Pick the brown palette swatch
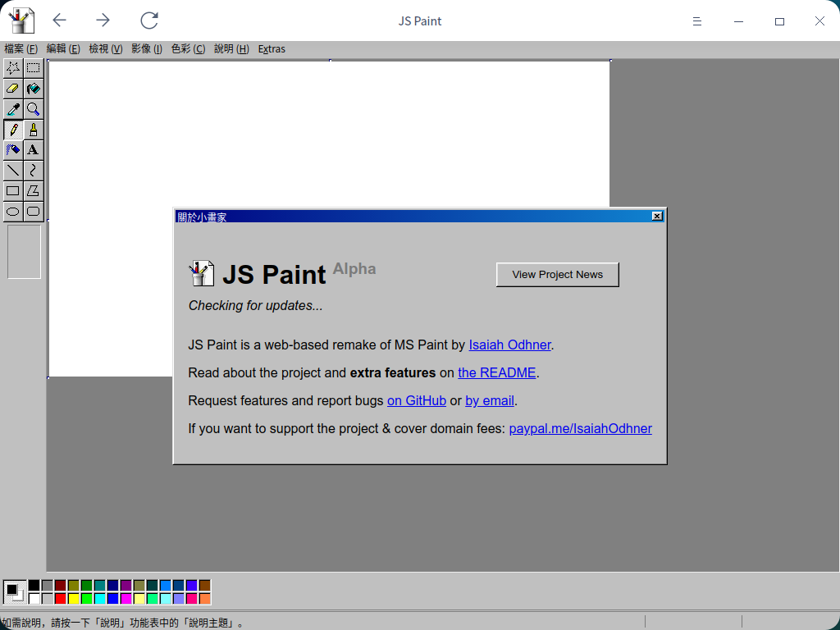This screenshot has height=630, width=840. [204, 585]
